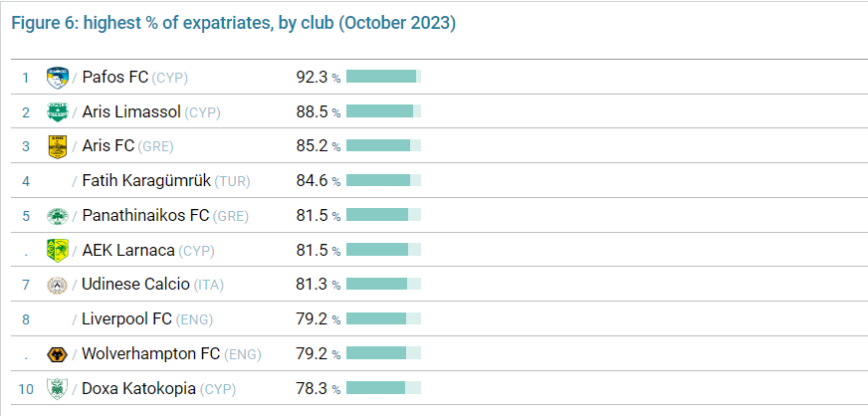The image size is (868, 416).
Task: Open the Liverpool FC club name
Action: click(x=127, y=319)
